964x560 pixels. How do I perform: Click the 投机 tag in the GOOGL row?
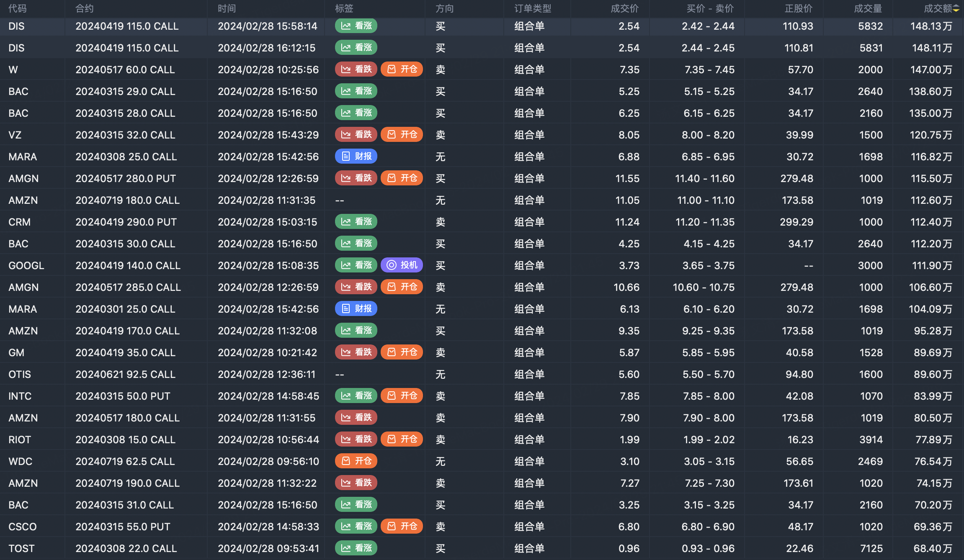coord(402,265)
